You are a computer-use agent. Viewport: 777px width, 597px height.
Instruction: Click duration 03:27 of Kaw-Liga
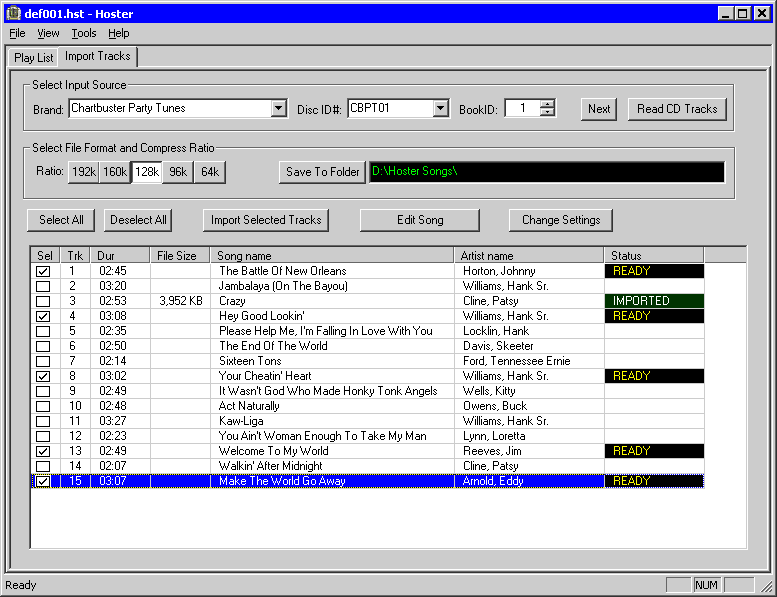[112, 421]
